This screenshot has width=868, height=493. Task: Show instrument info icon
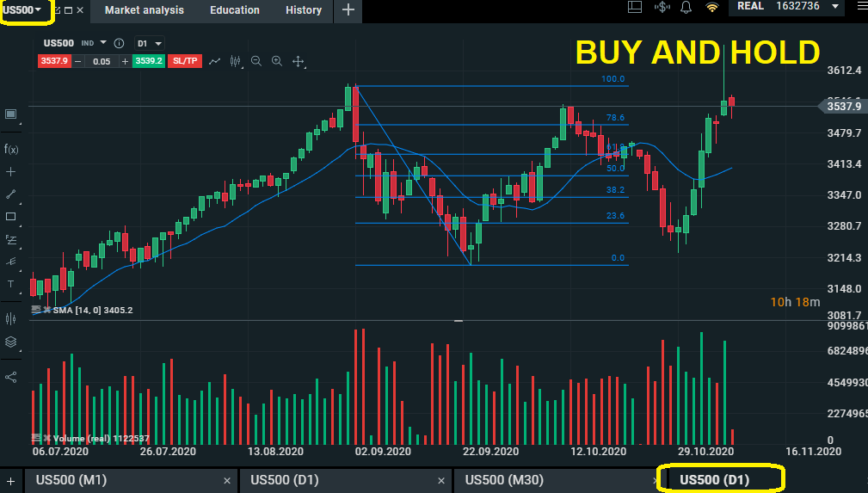click(x=119, y=43)
